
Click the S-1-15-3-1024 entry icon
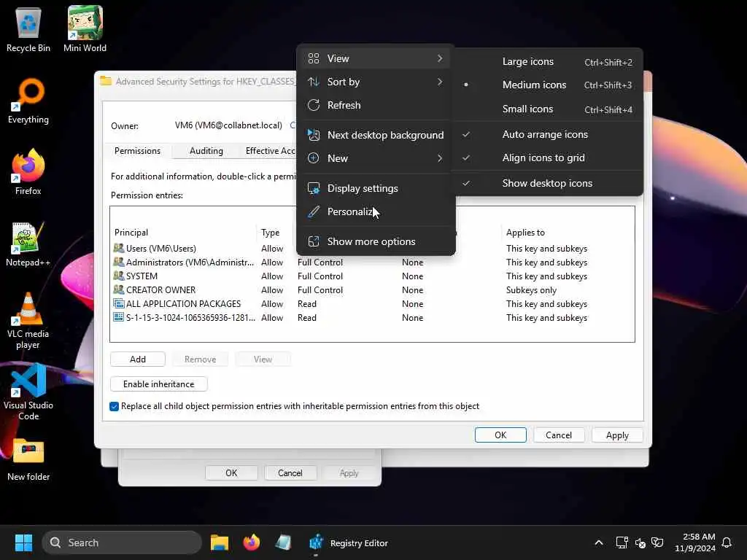tap(119, 317)
